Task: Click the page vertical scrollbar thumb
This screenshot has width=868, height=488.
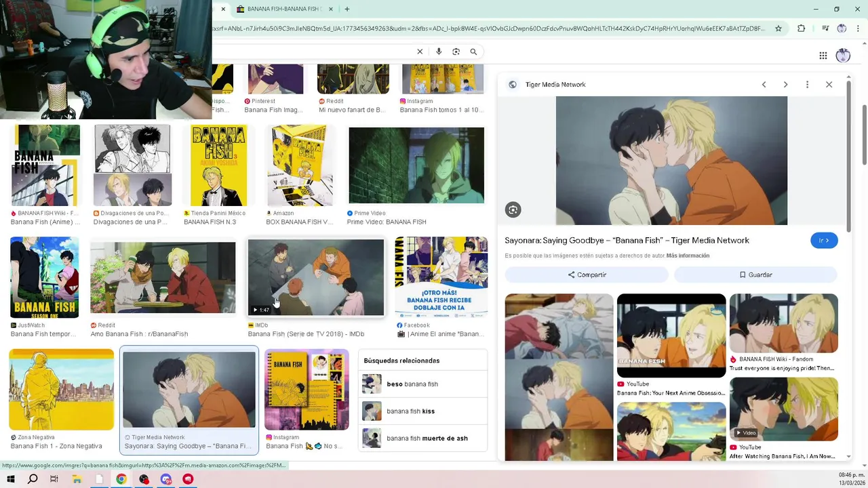Action: click(865, 134)
